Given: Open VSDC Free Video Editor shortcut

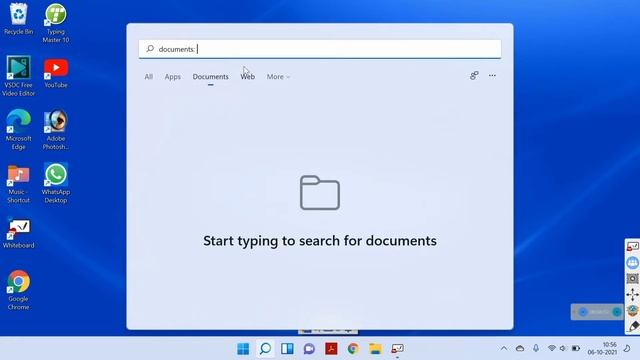Looking at the screenshot, I should [x=18, y=76].
